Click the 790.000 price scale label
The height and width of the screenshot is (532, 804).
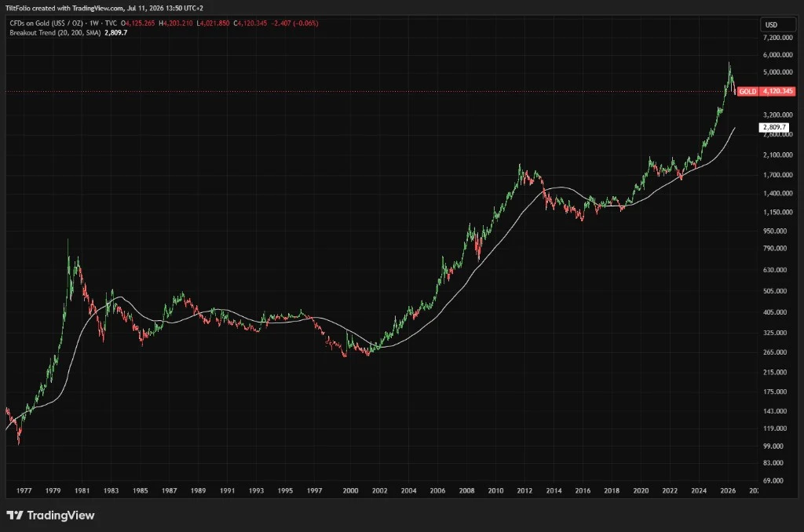[775, 248]
